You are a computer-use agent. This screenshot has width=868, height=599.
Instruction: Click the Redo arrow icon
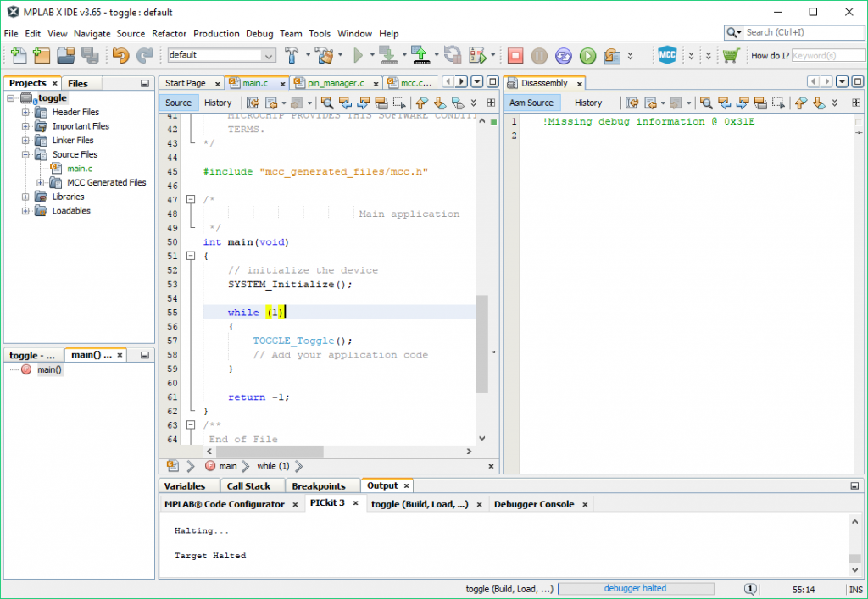144,55
